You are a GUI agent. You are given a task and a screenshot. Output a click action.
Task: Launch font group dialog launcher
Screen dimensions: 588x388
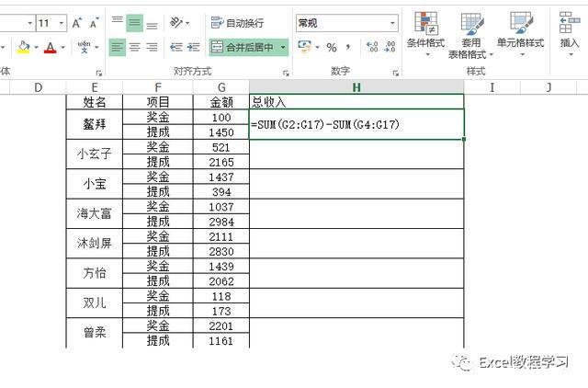click(x=98, y=74)
